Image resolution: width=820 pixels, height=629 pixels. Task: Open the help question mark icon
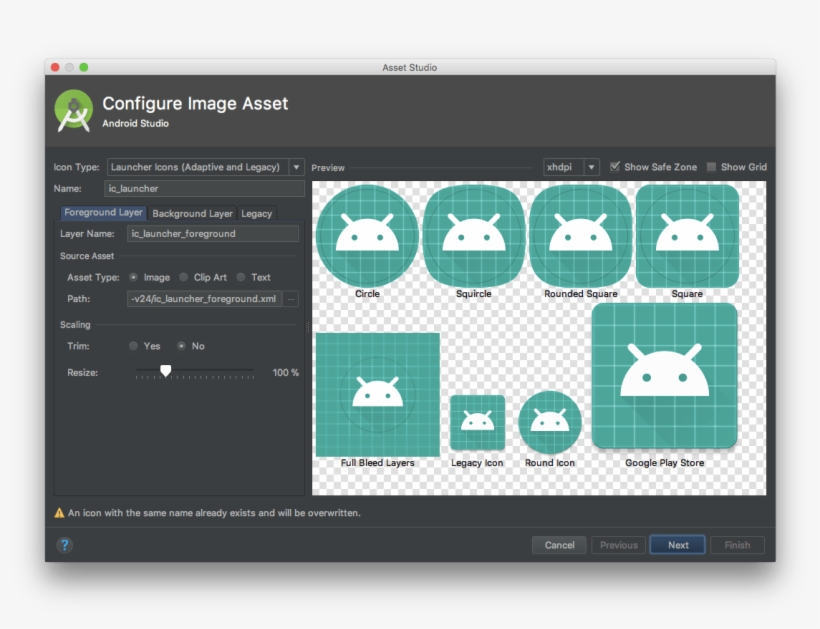[x=64, y=545]
